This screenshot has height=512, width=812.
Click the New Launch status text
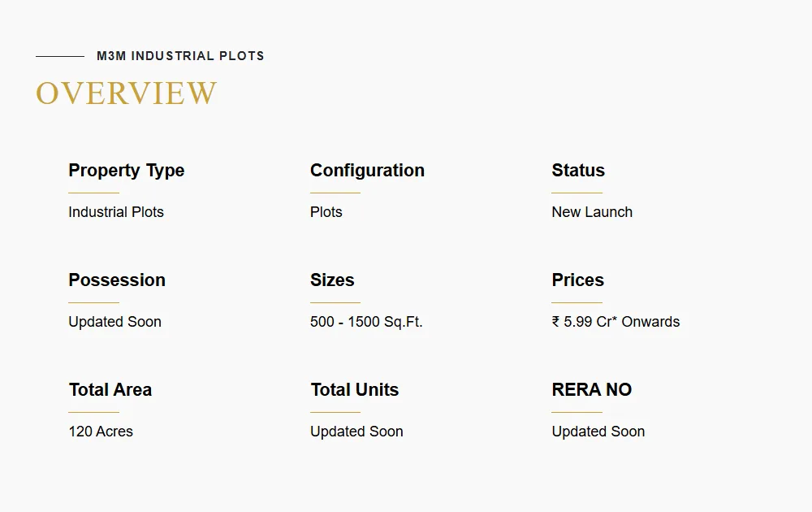[x=592, y=212]
